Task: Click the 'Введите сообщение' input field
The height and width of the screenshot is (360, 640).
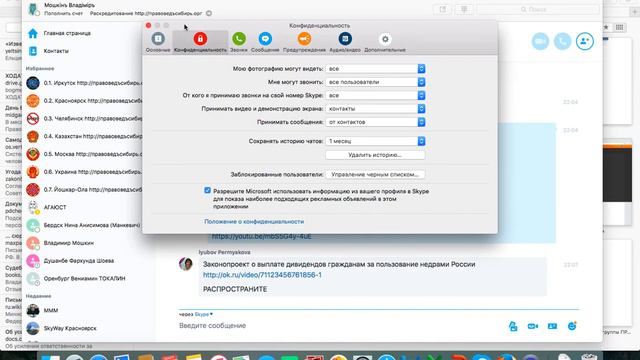Action: [x=339, y=326]
